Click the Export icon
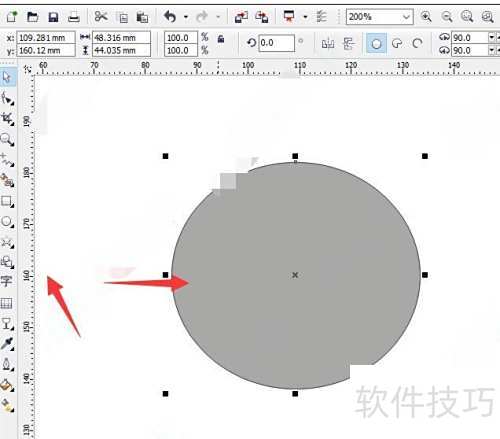 pos(262,17)
